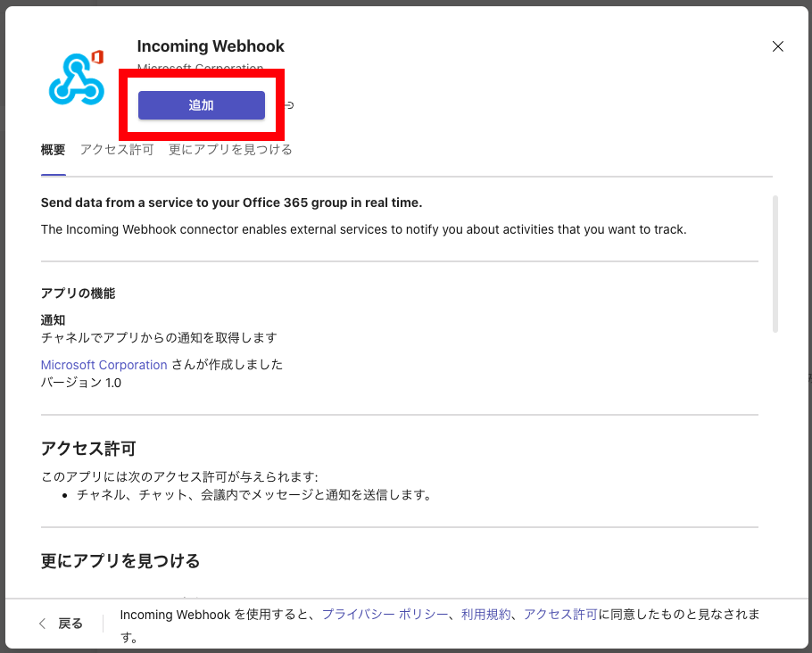Click the アクセス許可 section heading
812x653 pixels.
88,449
